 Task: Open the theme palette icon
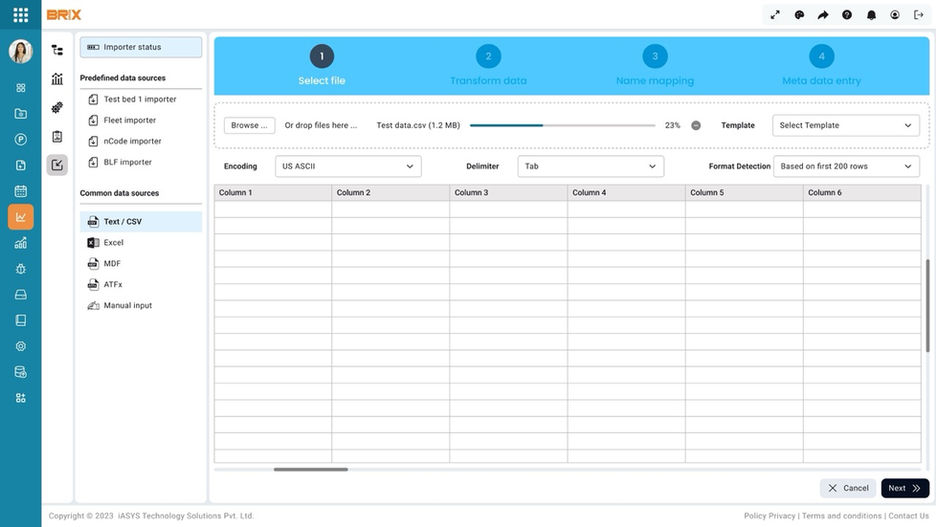tap(799, 15)
